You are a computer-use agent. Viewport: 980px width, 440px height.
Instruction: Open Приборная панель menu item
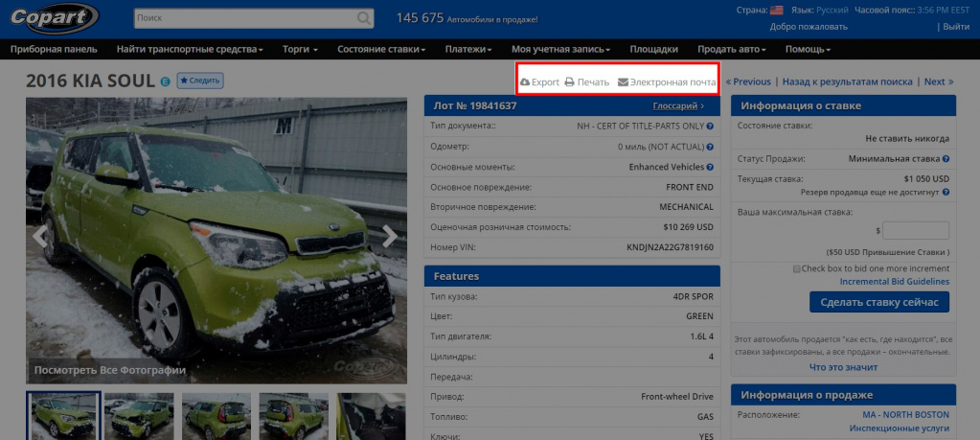pyautogui.click(x=54, y=49)
